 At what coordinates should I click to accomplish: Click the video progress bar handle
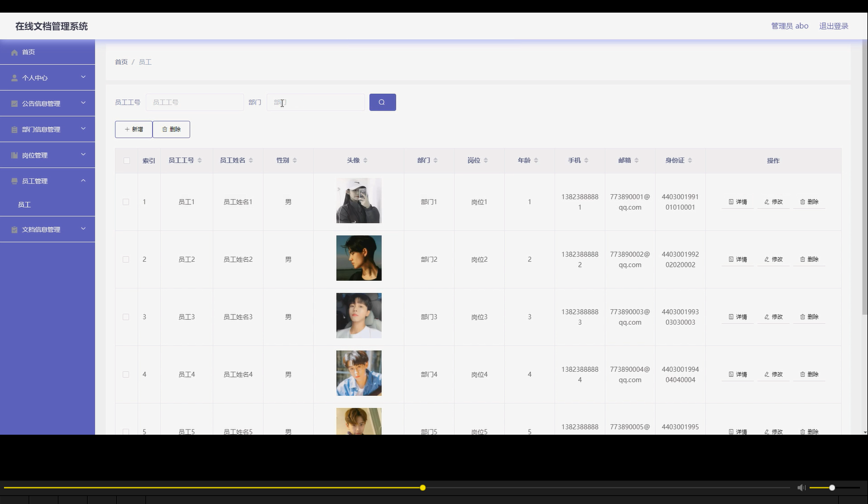(423, 488)
